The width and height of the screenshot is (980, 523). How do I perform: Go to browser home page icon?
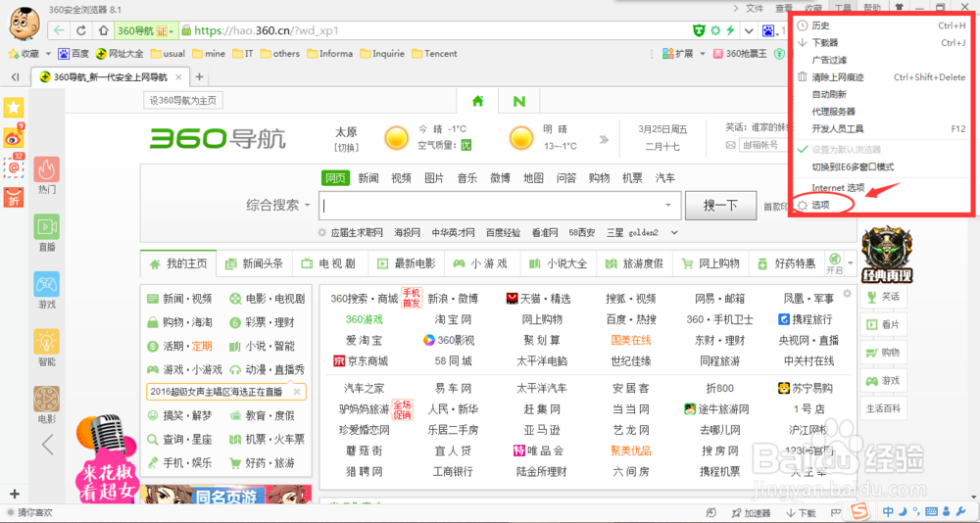pyautogui.click(x=104, y=30)
